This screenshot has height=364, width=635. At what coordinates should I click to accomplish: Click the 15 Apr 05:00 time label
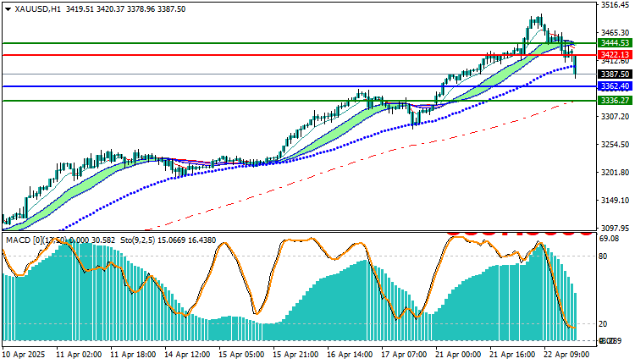click(241, 355)
